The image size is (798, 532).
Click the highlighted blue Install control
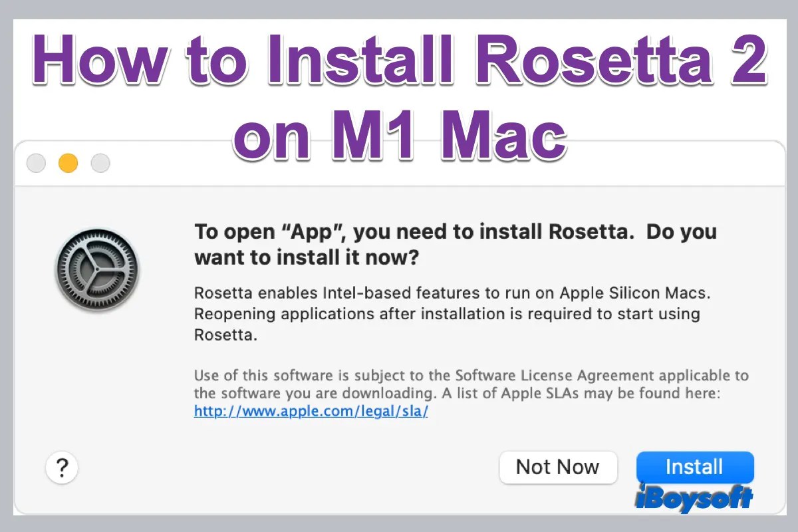coord(694,467)
